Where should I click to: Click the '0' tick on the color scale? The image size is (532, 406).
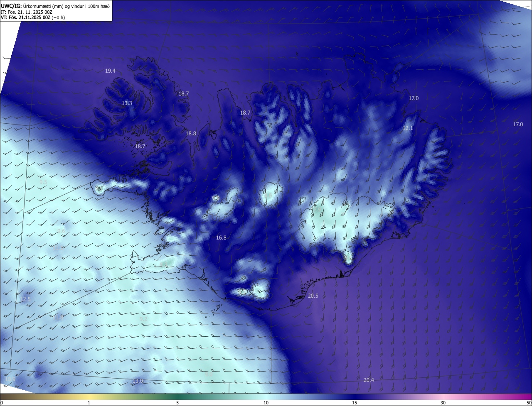click(x=2, y=403)
